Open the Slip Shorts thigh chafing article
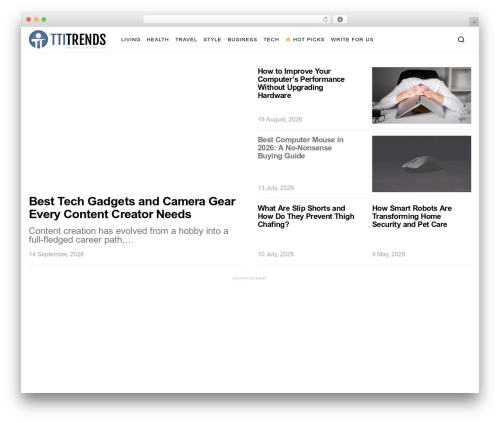Screen dimensions: 500x423 tap(306, 216)
